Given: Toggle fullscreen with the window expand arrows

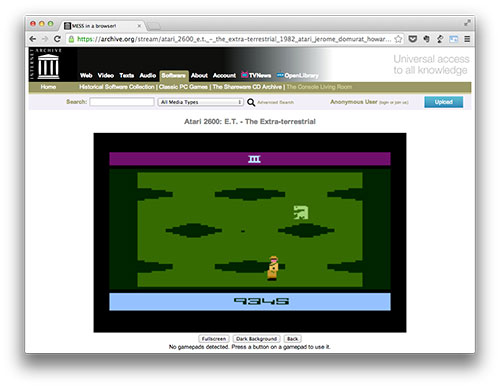Looking at the screenshot, I should [x=467, y=23].
